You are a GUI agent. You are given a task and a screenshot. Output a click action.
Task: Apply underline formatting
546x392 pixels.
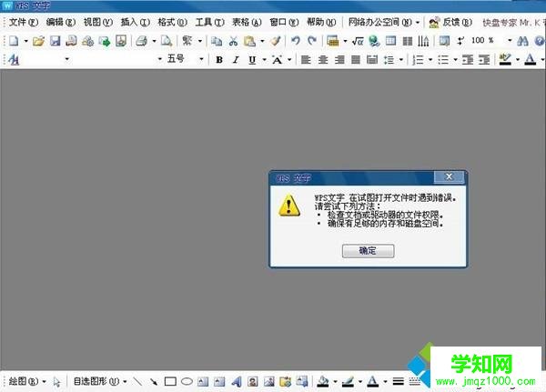(x=252, y=60)
